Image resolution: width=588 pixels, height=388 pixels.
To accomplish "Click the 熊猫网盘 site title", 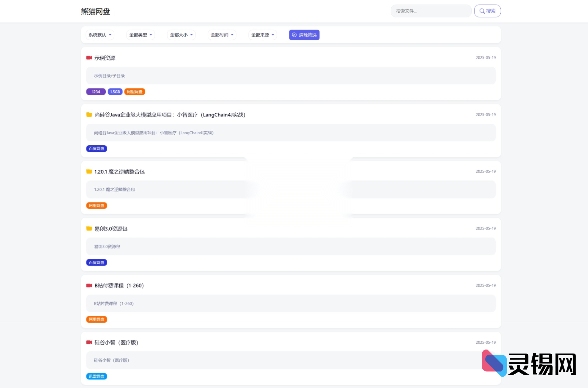I will (95, 11).
